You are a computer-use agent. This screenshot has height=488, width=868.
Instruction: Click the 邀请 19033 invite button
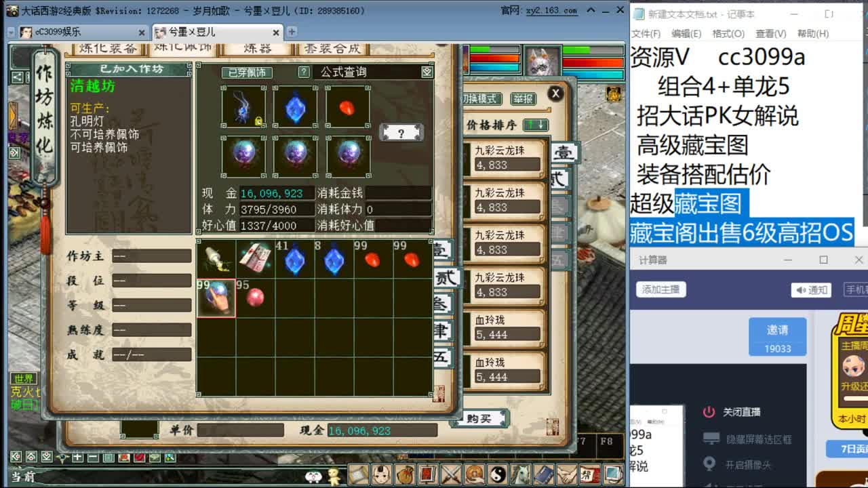tap(778, 337)
